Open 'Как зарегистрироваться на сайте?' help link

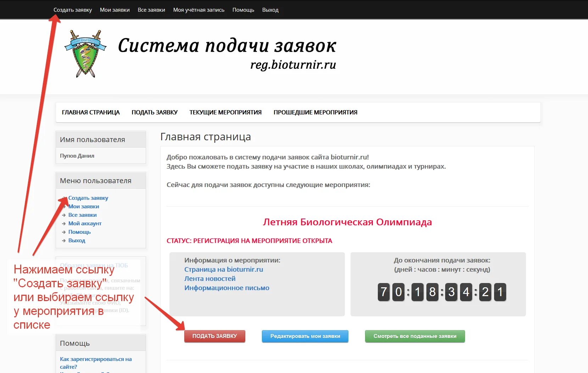point(96,363)
